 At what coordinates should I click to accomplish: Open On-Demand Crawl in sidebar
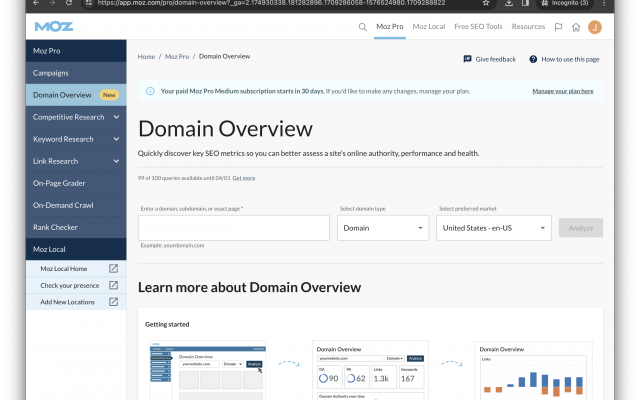coord(76,205)
